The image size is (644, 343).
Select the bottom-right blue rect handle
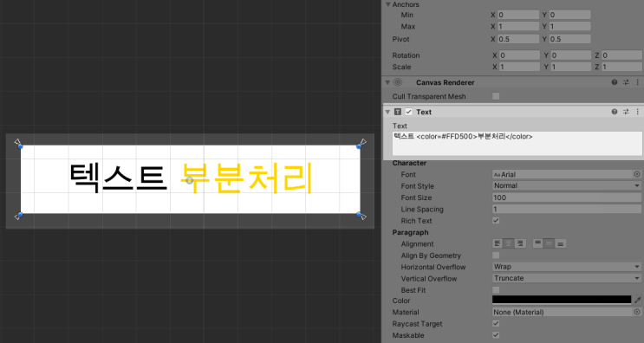tap(359, 215)
